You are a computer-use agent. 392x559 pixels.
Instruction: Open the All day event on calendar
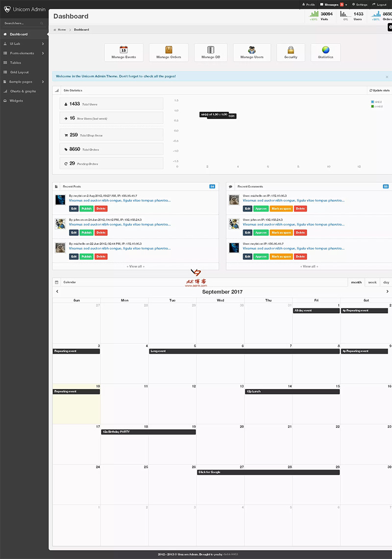click(316, 311)
